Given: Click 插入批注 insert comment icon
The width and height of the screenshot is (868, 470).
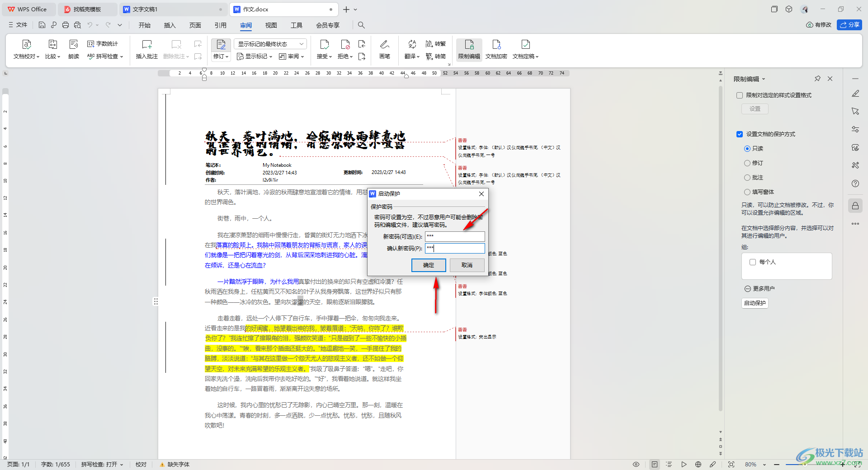Looking at the screenshot, I should [147, 45].
